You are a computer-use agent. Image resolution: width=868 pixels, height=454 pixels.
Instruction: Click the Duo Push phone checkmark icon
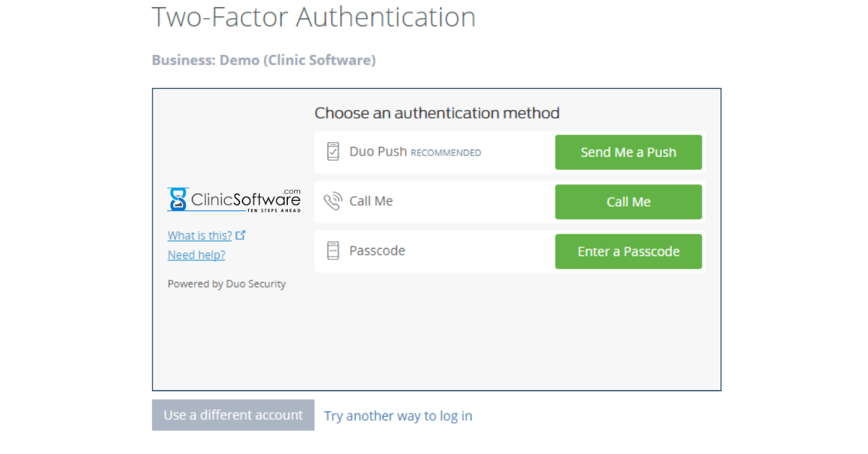[x=333, y=152]
